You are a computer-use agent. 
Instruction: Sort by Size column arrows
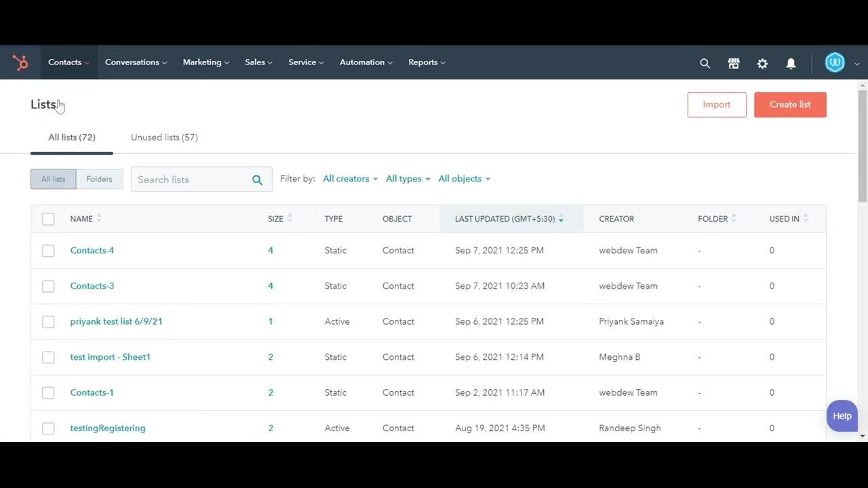(x=290, y=218)
